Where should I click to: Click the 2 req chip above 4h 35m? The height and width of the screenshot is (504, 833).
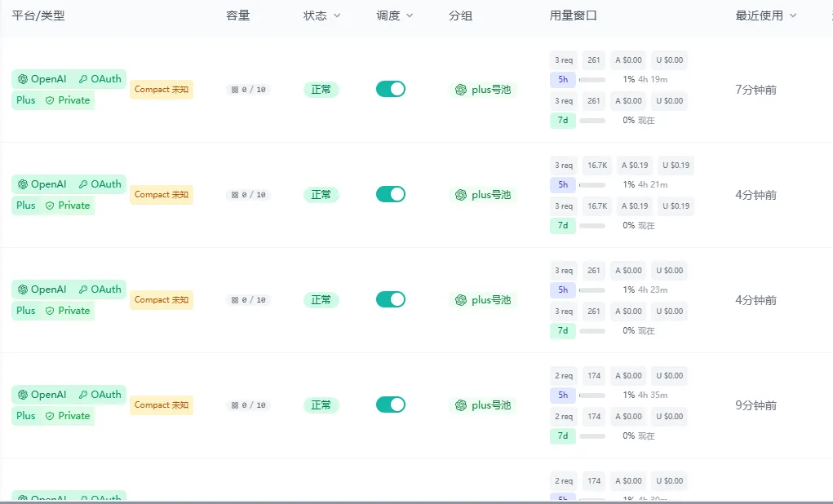click(x=564, y=375)
